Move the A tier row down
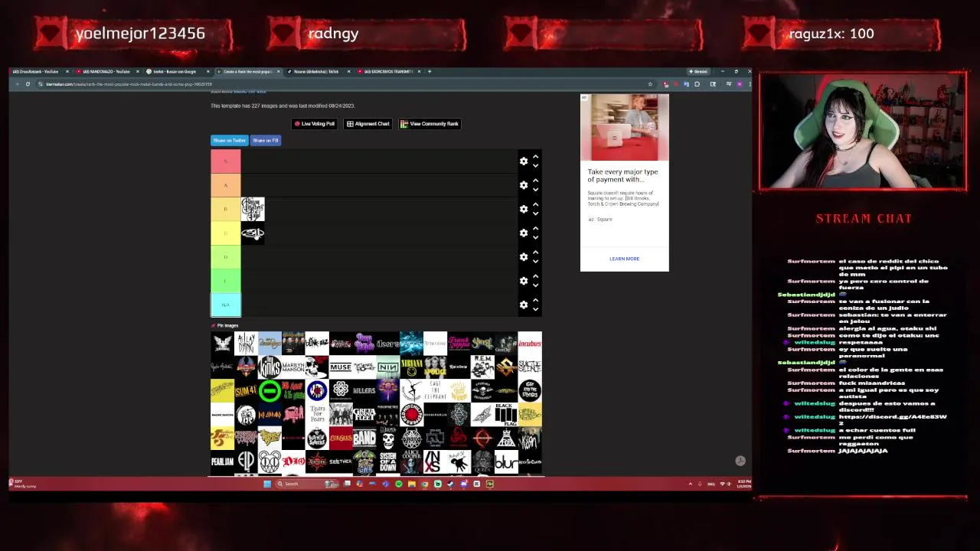 [x=536, y=189]
